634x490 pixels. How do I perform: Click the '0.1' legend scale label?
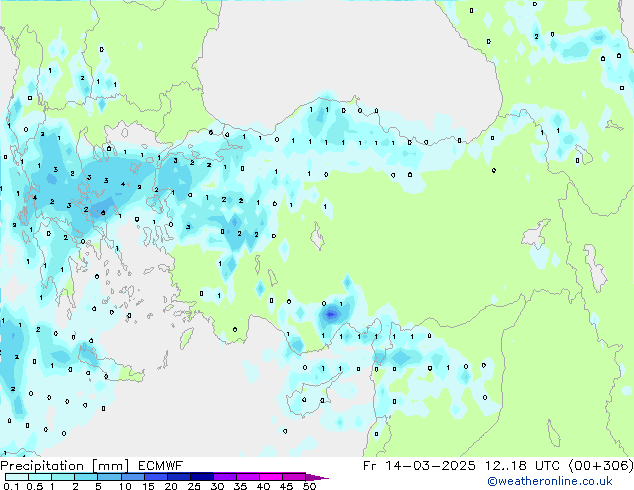coord(11,486)
